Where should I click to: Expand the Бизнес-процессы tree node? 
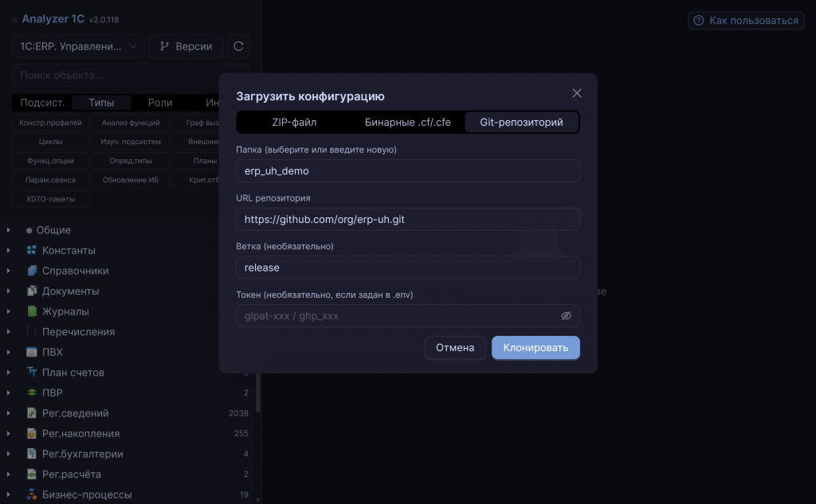point(8,494)
